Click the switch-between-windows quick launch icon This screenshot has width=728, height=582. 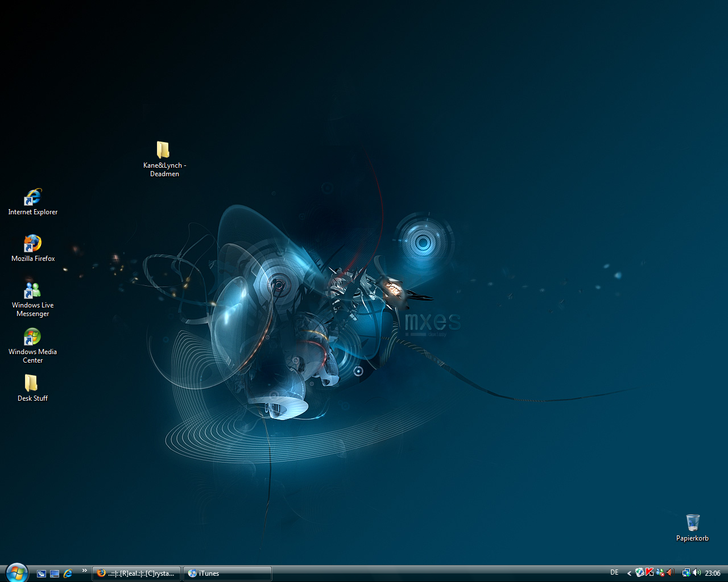point(42,573)
